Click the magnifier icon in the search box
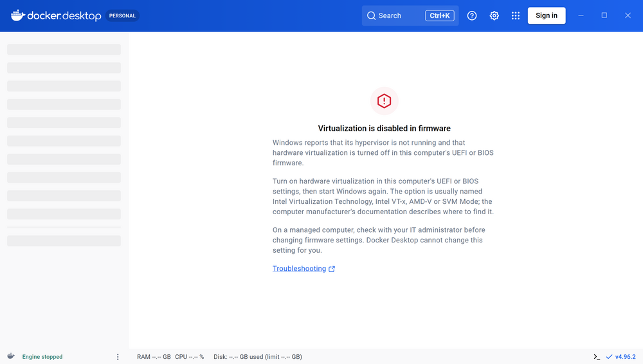643x364 pixels. (x=371, y=15)
